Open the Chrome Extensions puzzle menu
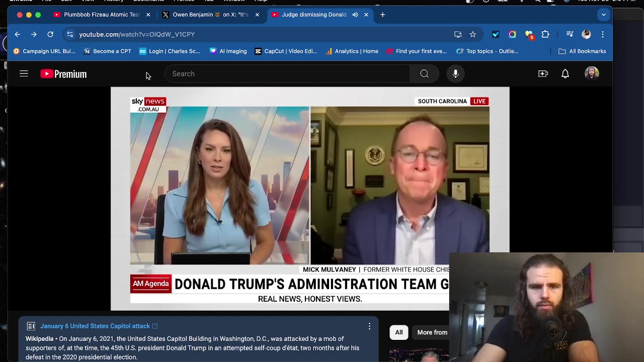The image size is (644, 362). click(545, 34)
